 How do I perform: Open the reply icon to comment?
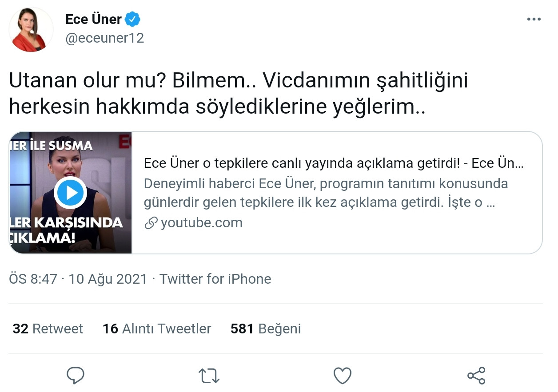pyautogui.click(x=76, y=375)
